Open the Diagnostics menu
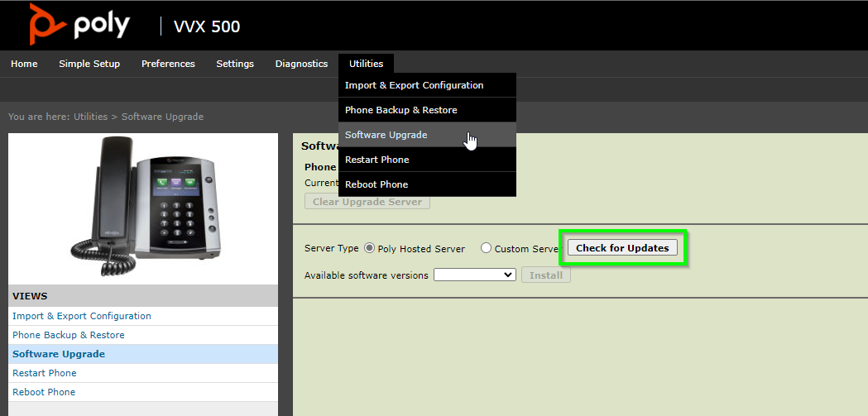 point(302,64)
